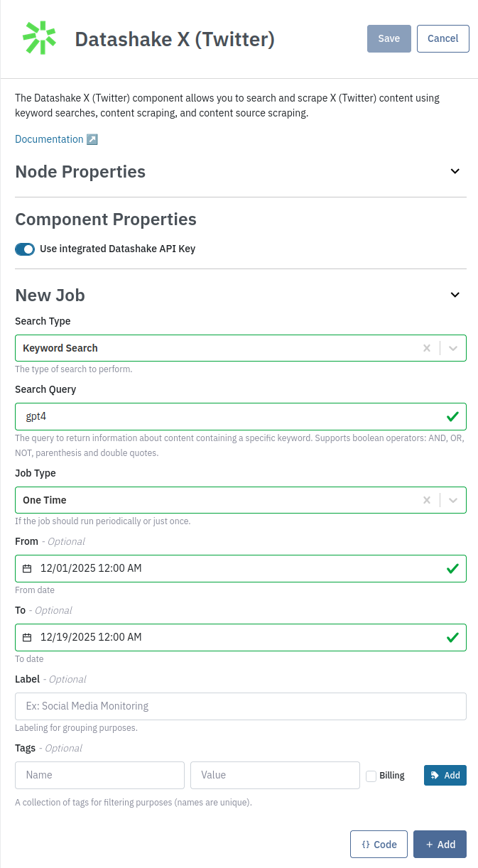
Task: Click the Datashake green logo icon
Action: click(39, 38)
